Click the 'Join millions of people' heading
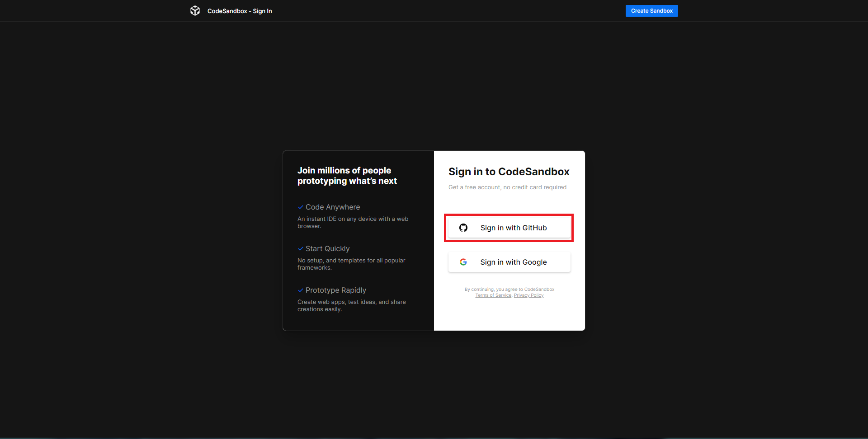 pyautogui.click(x=347, y=176)
